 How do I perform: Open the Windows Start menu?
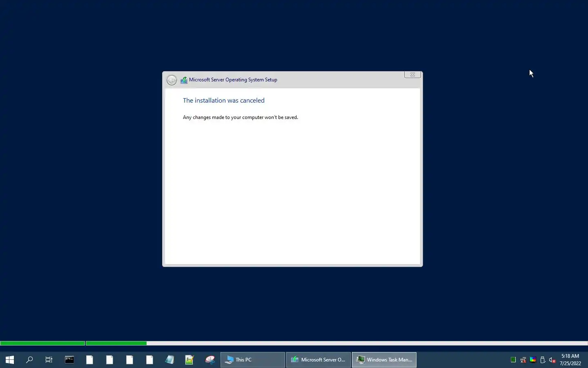click(x=10, y=360)
